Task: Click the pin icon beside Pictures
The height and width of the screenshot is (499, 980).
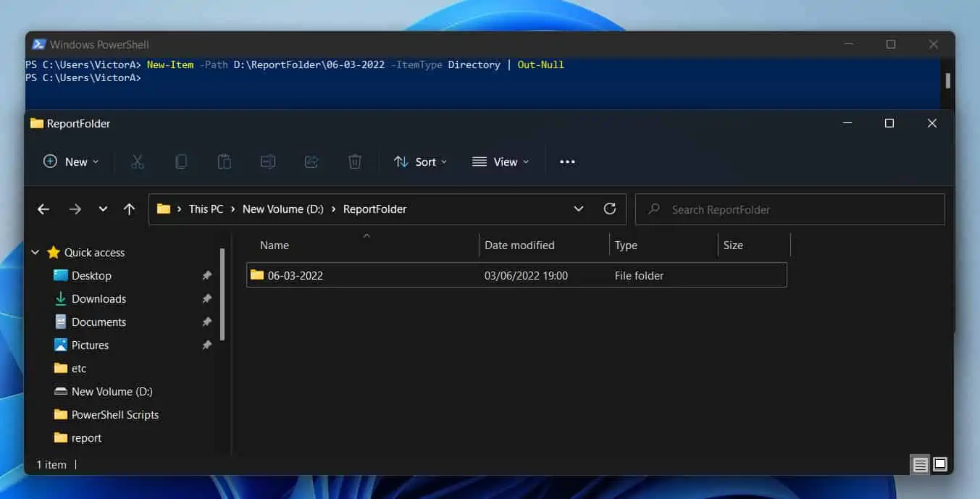Action: (x=206, y=345)
